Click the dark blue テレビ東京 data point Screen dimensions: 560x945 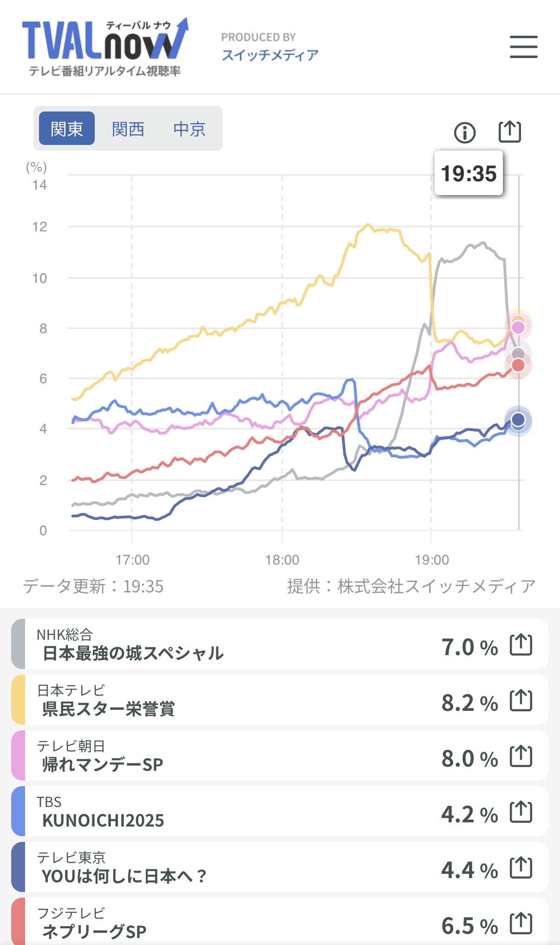tap(518, 420)
